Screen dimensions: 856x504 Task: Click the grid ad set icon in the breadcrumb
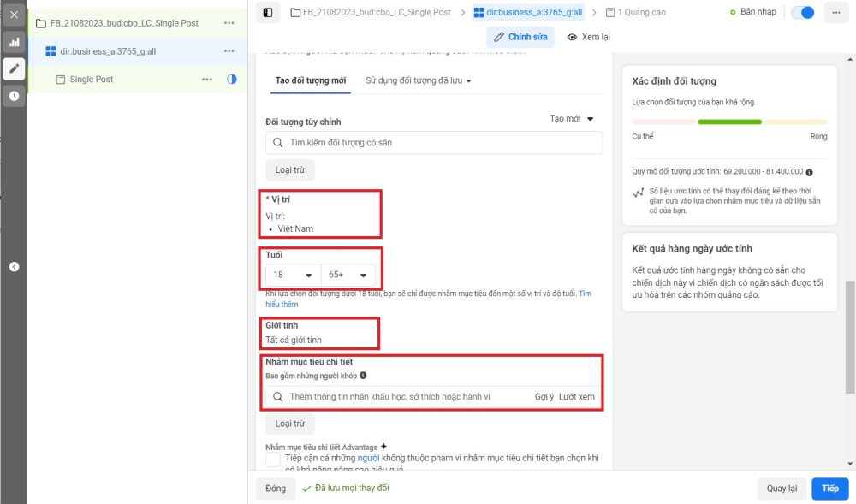[x=479, y=13]
